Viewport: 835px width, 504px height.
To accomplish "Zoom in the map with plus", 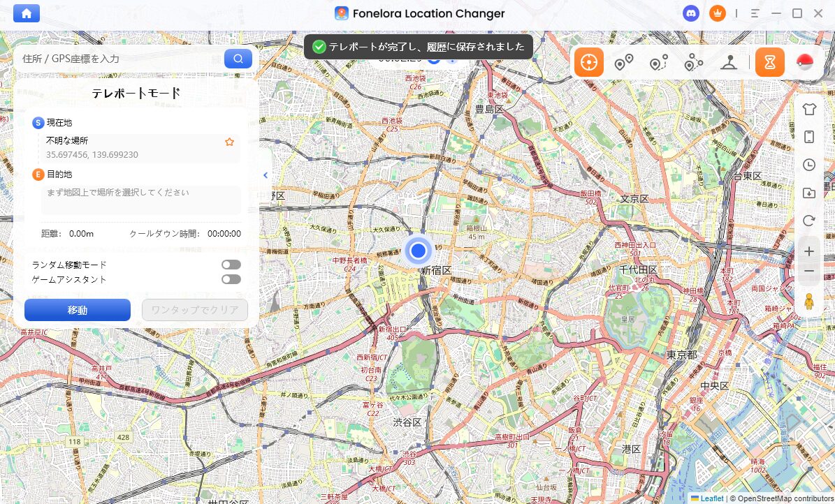I will (809, 251).
